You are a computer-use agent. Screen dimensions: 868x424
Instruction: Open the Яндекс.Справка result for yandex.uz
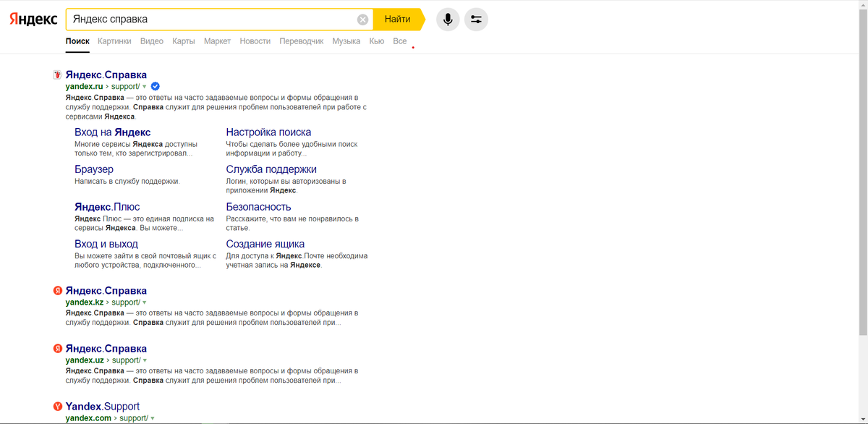[106, 348]
